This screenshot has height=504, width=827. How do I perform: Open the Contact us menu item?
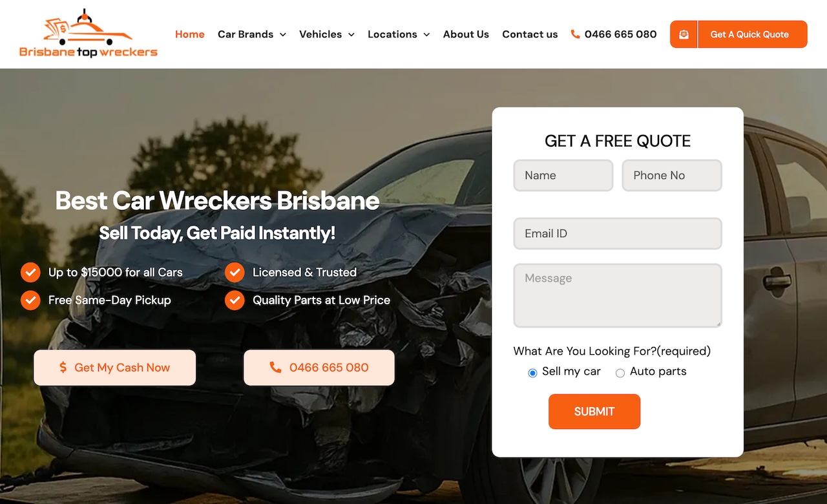click(x=530, y=34)
